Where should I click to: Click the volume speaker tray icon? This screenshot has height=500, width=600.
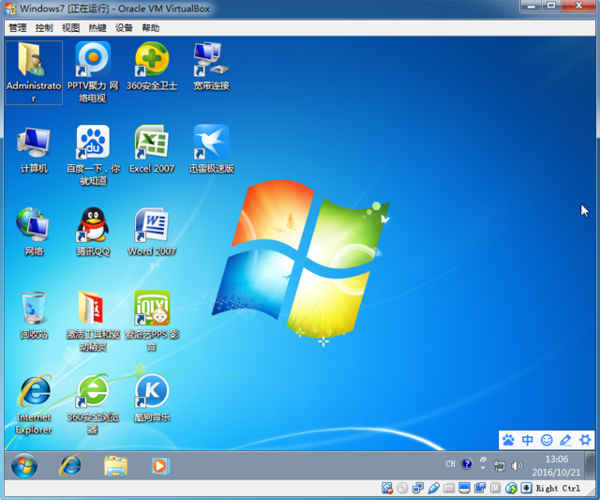tap(515, 465)
